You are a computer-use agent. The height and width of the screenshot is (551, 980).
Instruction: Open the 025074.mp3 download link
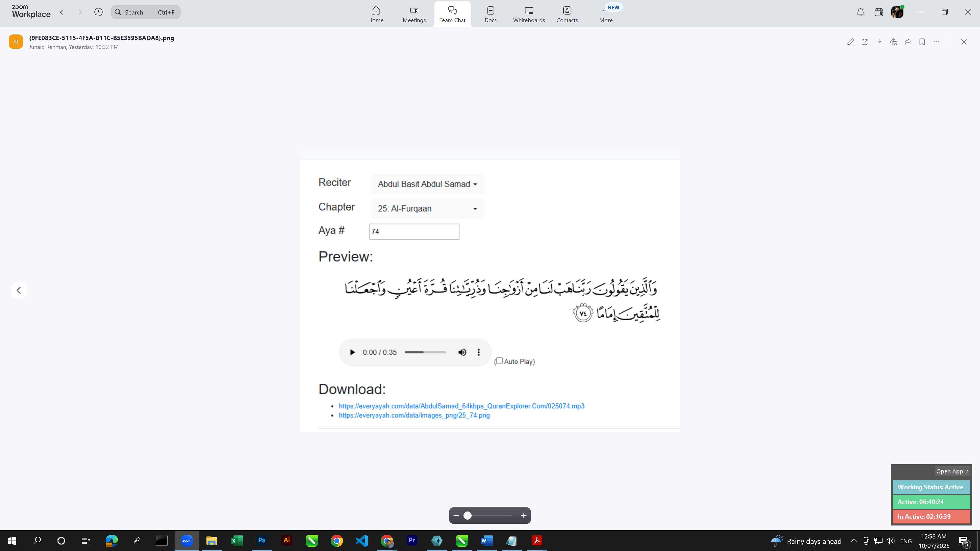click(x=461, y=406)
